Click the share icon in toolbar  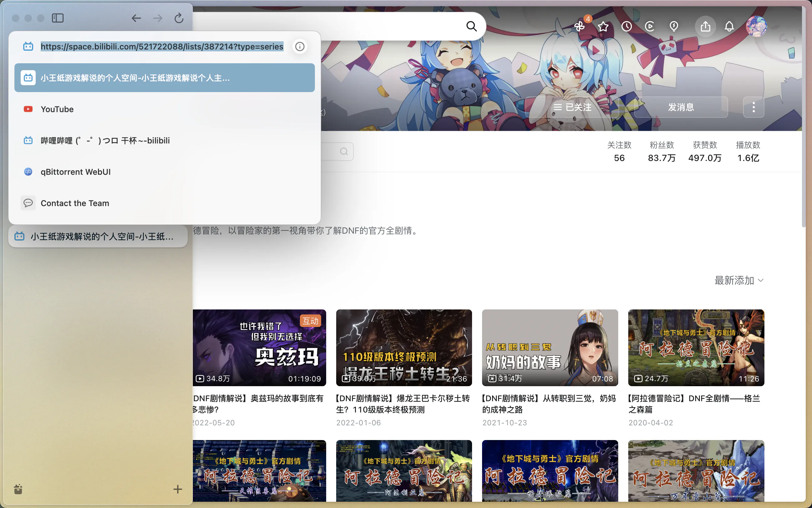pos(705,26)
